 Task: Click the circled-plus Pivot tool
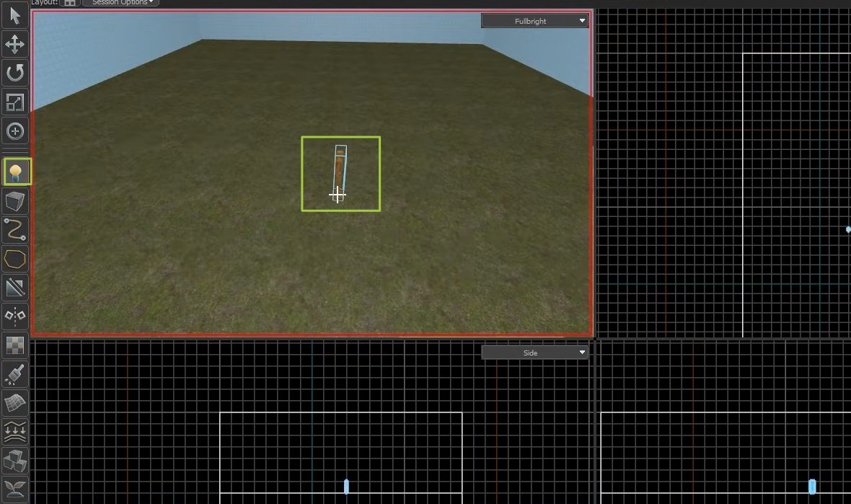15,131
